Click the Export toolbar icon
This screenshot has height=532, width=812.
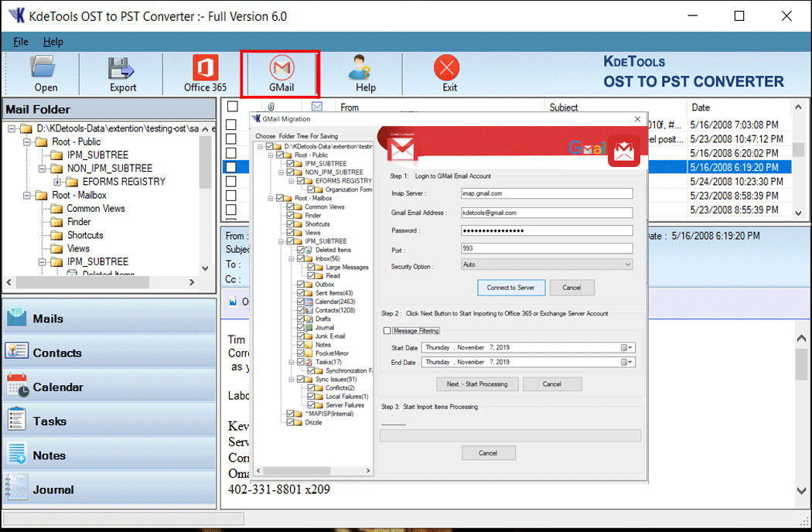(x=122, y=74)
